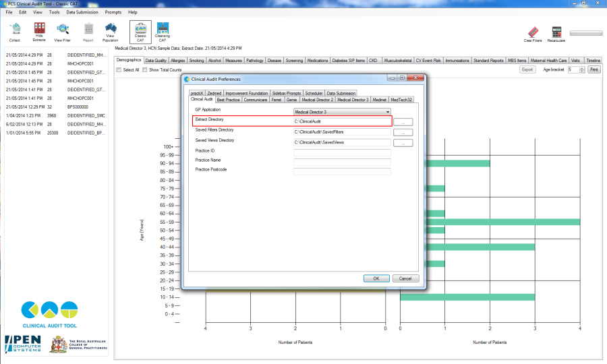Click the Age bracket spinner arrows
The image size is (607, 364).
[582, 69]
